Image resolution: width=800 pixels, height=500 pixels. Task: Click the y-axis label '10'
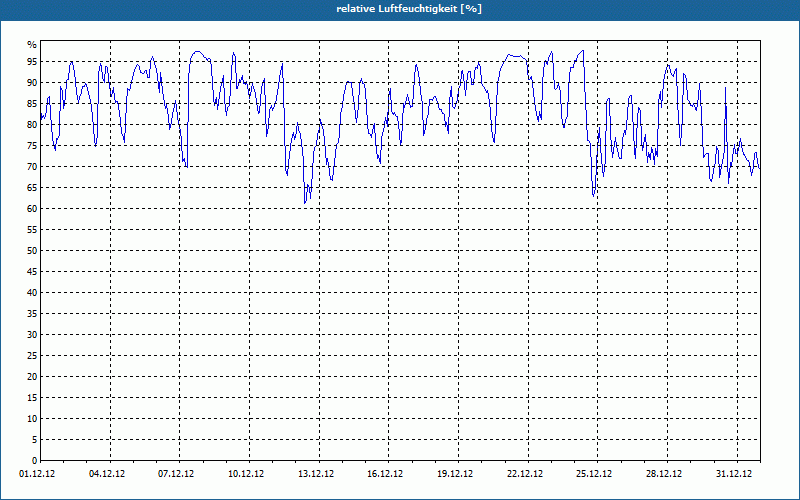(x=32, y=419)
